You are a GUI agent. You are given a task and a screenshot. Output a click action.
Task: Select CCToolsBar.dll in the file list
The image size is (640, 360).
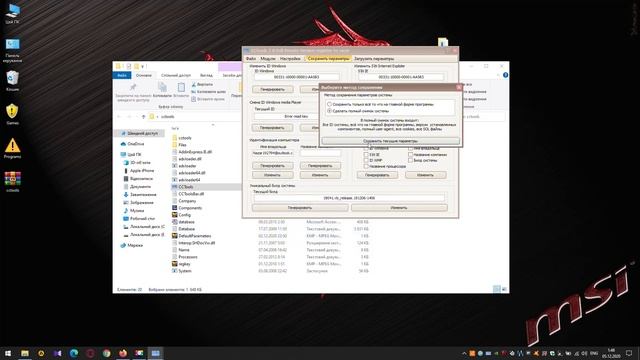pos(188,194)
